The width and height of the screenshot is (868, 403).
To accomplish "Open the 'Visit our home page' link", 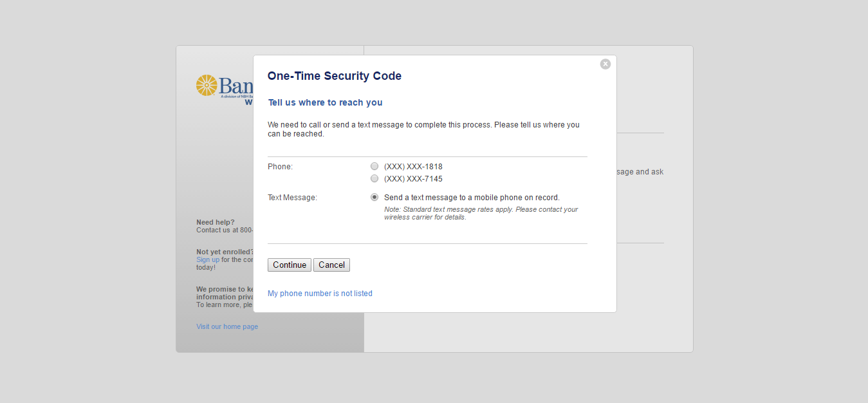I will coord(227,326).
